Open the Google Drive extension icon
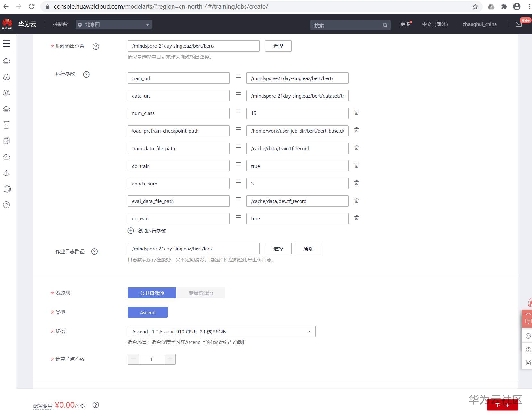 tap(491, 6)
